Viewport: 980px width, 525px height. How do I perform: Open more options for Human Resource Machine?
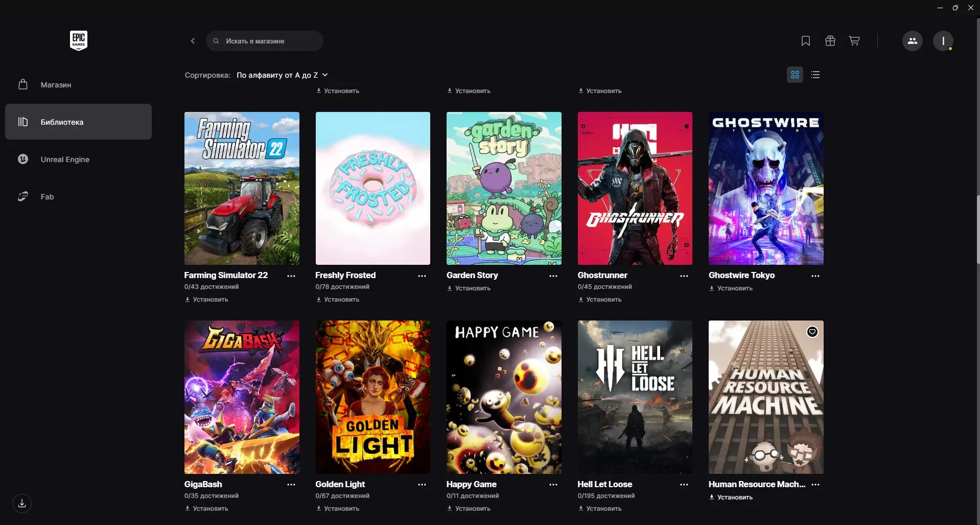(x=815, y=485)
